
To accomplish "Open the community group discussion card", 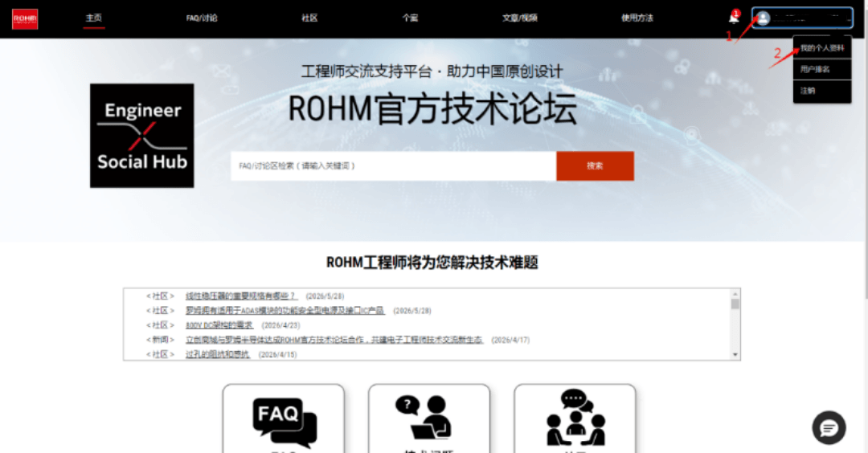I will tap(575, 418).
